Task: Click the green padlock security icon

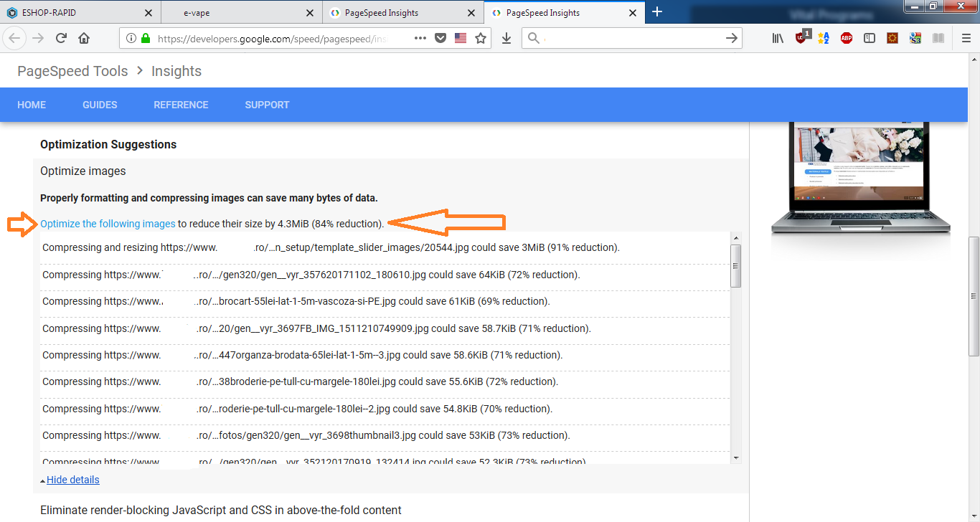Action: [x=146, y=38]
